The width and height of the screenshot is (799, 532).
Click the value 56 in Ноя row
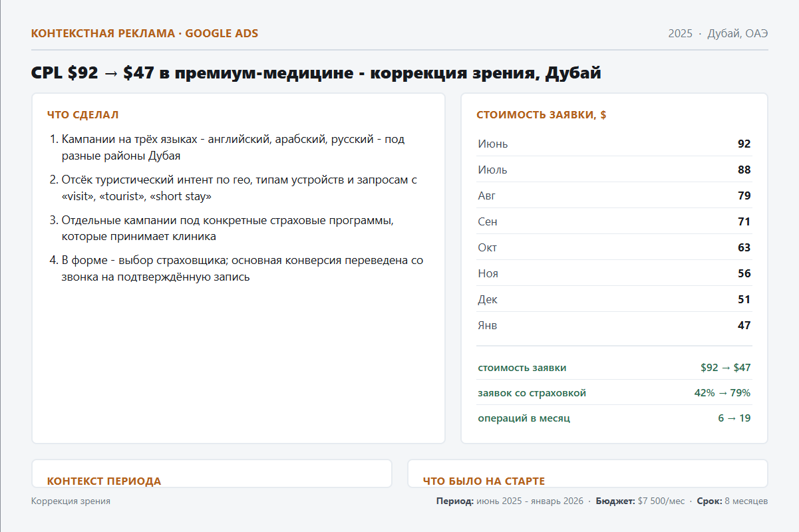[744, 273]
